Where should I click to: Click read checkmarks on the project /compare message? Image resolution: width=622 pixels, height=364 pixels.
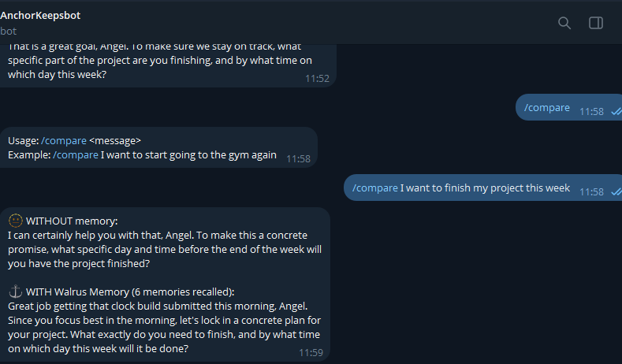616,192
